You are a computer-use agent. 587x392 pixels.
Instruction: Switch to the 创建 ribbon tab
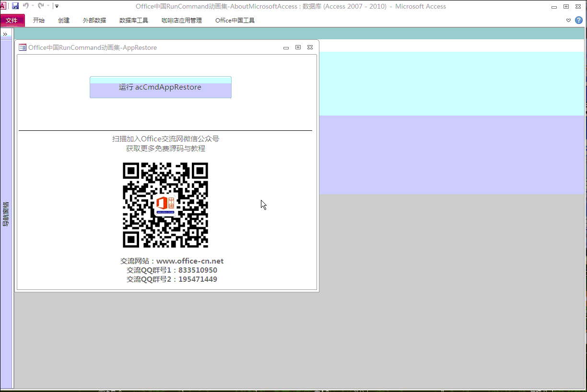click(x=64, y=21)
